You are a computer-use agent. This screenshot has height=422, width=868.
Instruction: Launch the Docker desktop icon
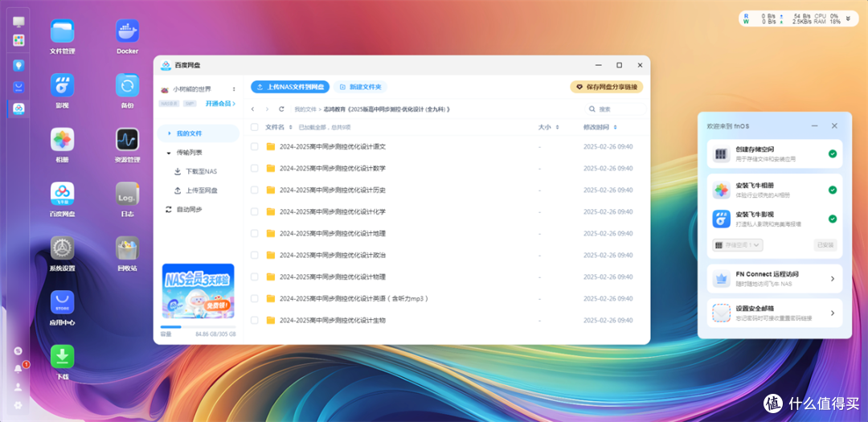[127, 31]
